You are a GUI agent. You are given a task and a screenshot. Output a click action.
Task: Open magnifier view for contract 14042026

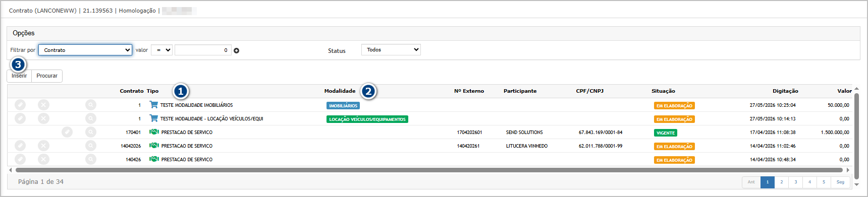coord(91,146)
